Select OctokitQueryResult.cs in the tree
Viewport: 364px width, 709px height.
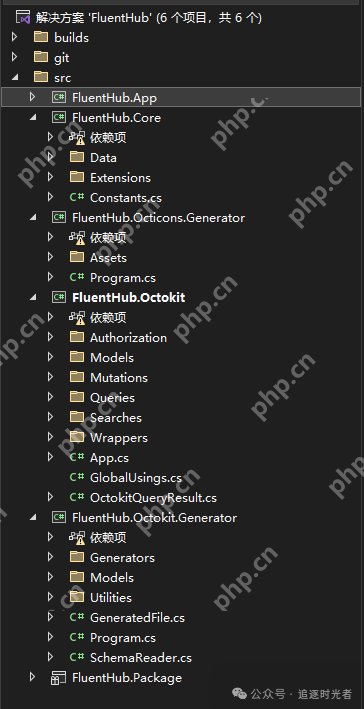[x=153, y=497]
